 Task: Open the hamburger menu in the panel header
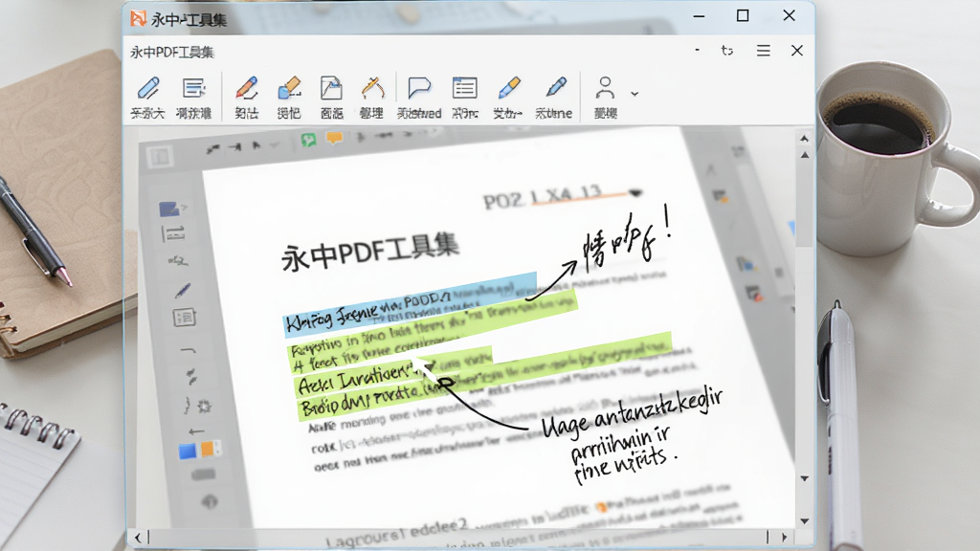(763, 51)
